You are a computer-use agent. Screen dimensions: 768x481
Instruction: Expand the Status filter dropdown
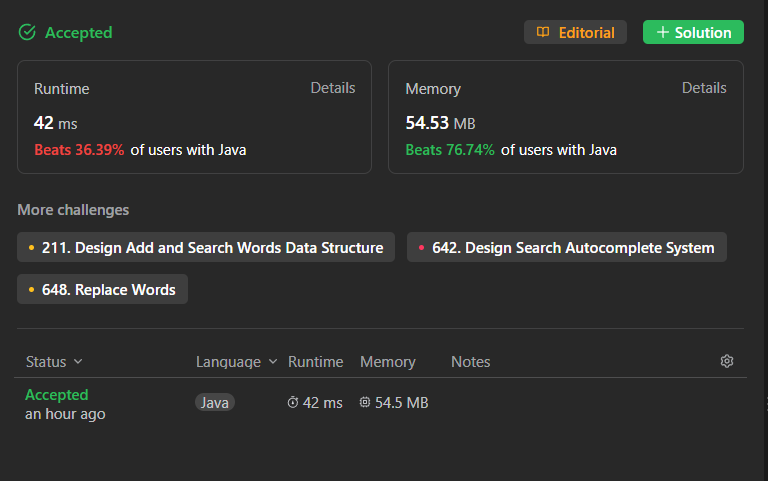[x=78, y=362]
